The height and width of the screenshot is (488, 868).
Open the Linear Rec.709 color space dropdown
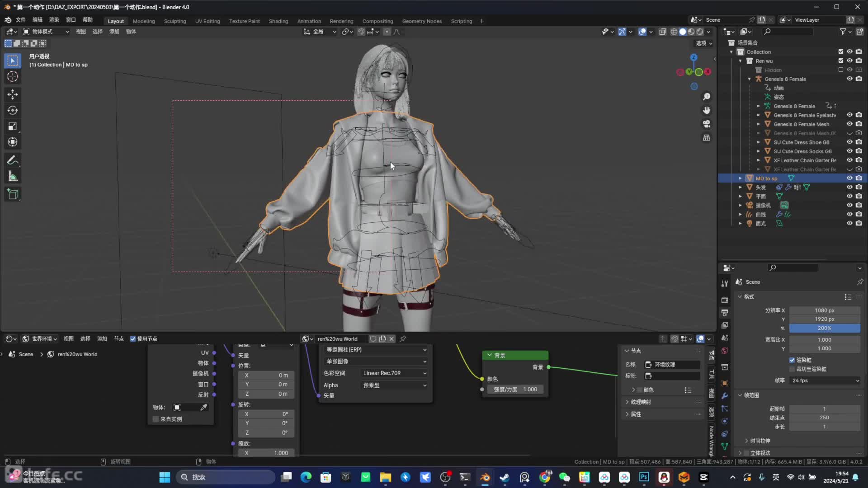[x=394, y=373]
